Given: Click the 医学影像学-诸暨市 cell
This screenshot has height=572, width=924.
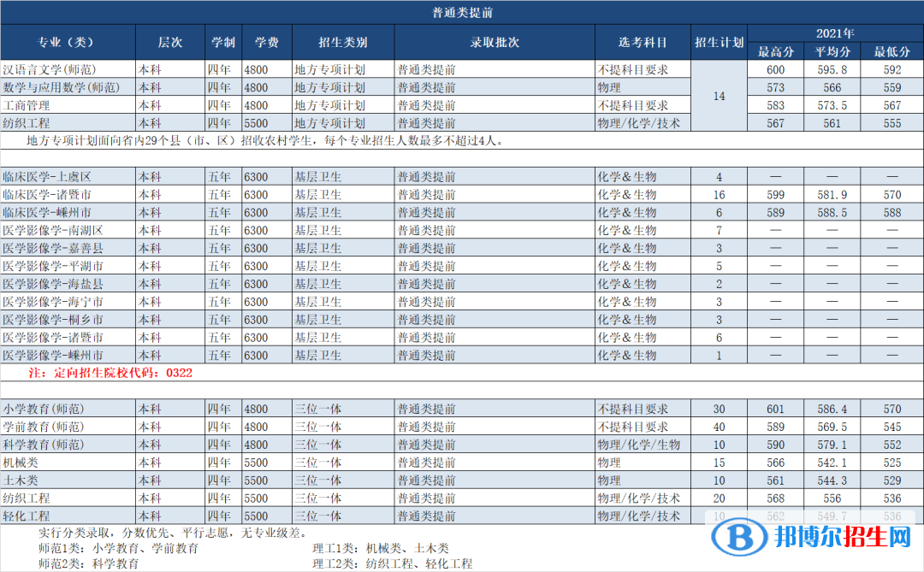Looking at the screenshot, I should point(68,338).
